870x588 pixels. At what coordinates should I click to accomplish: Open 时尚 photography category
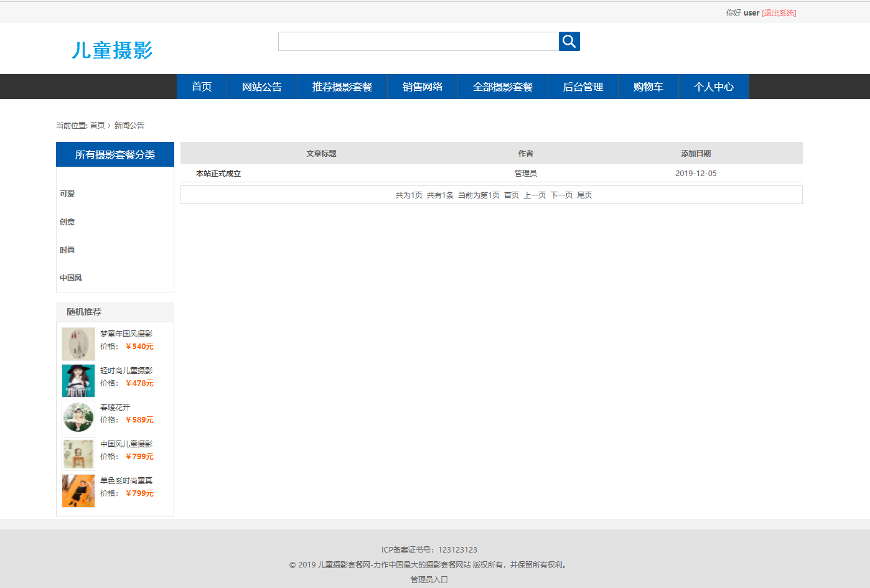tap(67, 250)
